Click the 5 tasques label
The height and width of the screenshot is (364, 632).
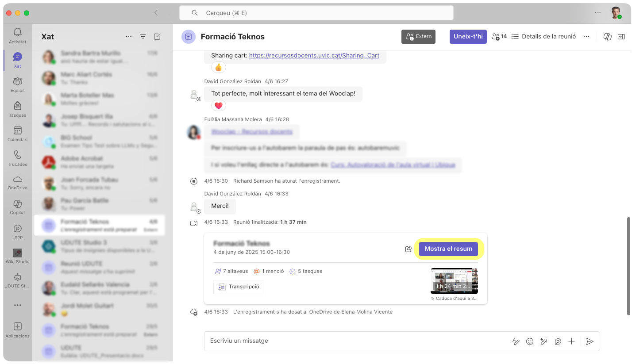[x=306, y=271]
